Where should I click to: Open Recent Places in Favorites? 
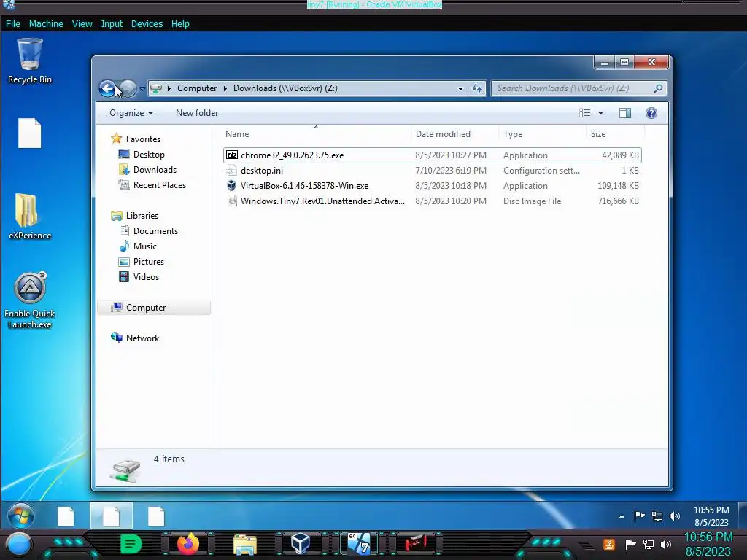click(x=160, y=184)
